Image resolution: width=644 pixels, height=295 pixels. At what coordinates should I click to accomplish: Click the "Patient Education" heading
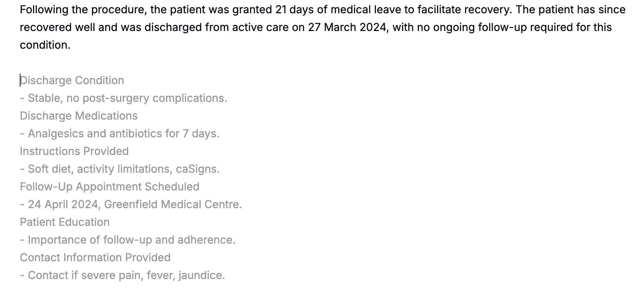click(65, 222)
